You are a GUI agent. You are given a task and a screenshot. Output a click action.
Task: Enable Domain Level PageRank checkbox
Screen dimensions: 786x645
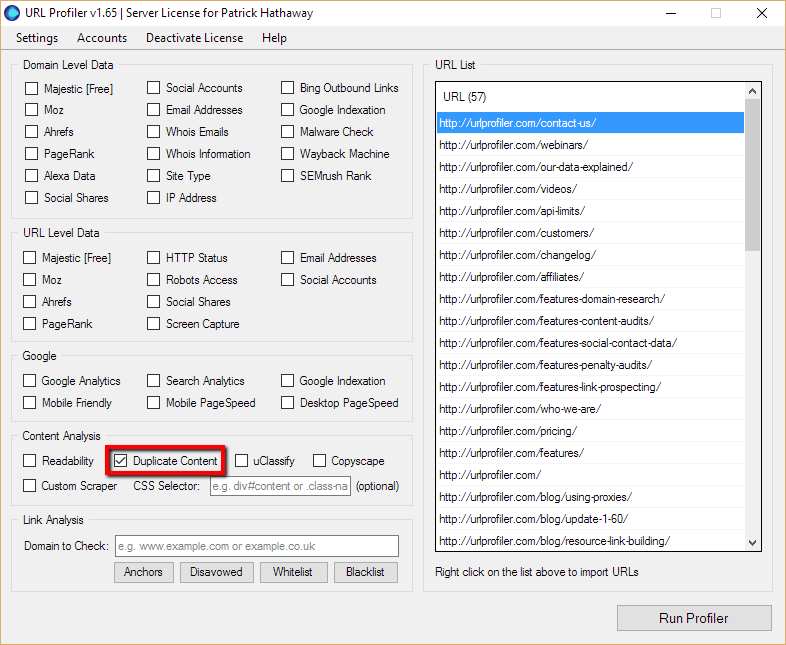(32, 154)
